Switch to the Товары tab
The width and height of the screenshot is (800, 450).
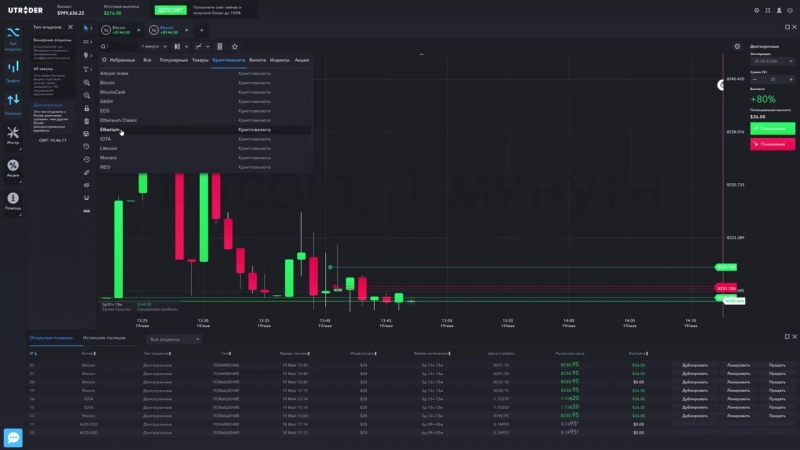coord(200,60)
